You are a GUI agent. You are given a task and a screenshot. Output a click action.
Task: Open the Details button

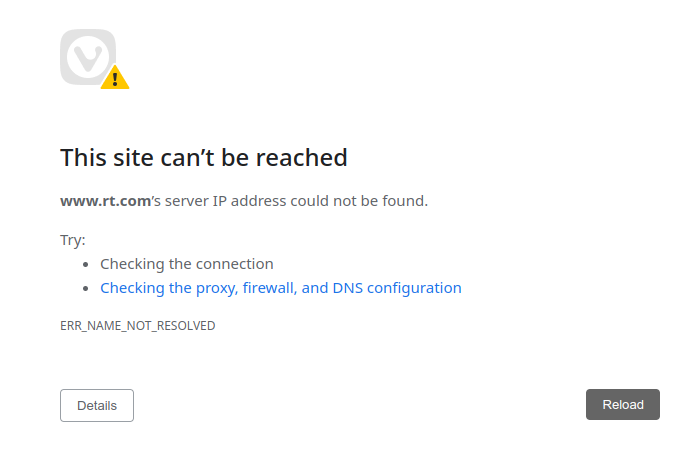pyautogui.click(x=97, y=405)
